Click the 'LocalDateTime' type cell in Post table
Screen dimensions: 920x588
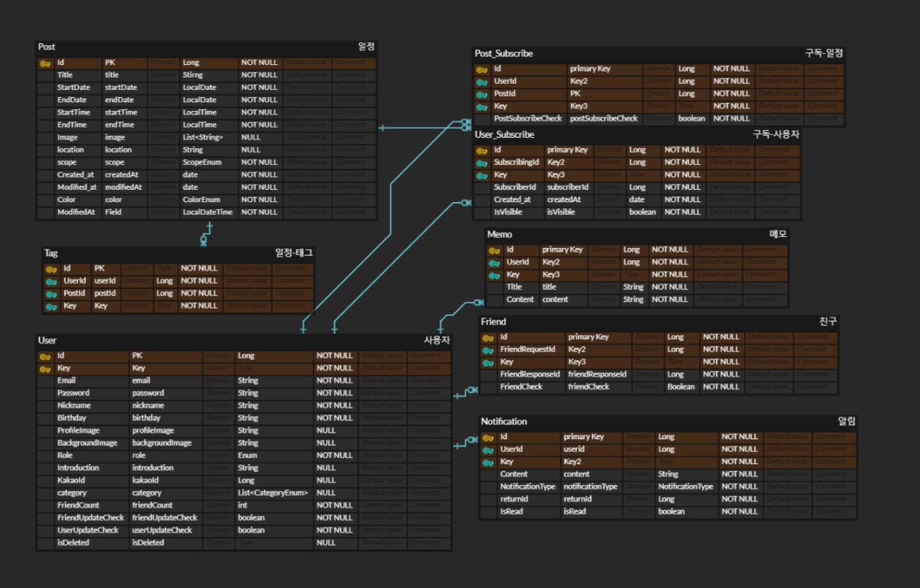tap(208, 212)
